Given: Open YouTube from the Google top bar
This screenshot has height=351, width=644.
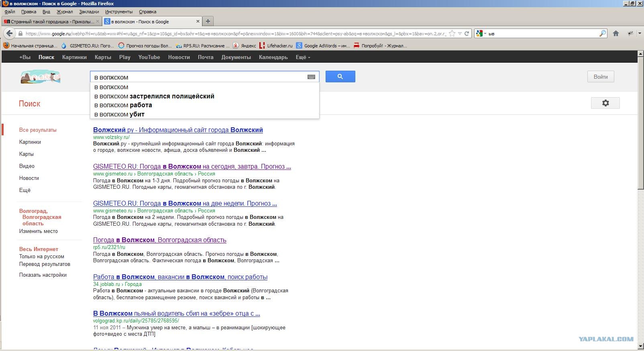Looking at the screenshot, I should [149, 57].
